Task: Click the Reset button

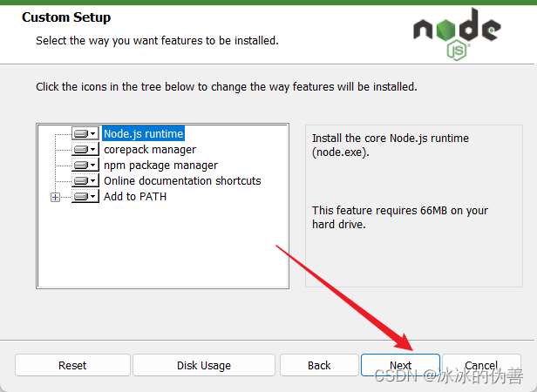Action: [72, 365]
